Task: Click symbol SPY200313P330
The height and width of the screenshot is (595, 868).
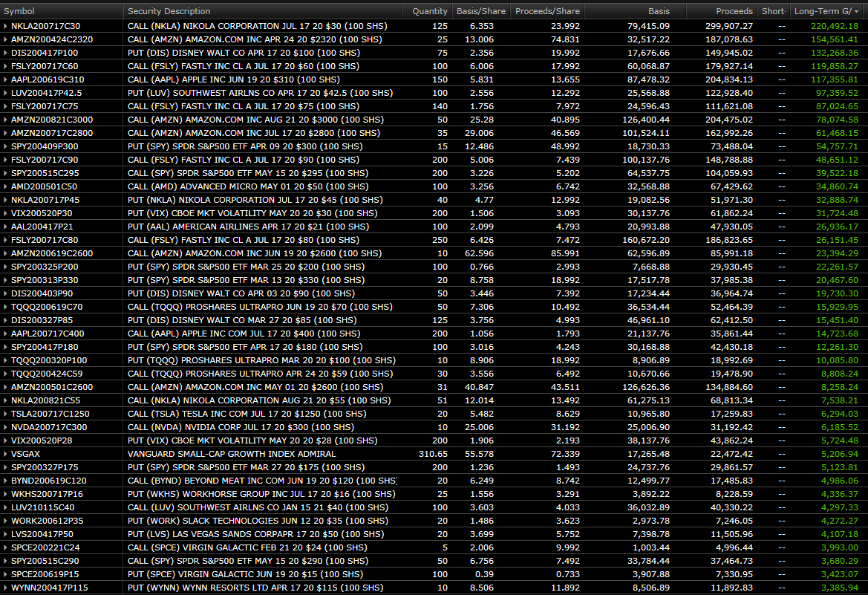Action: tap(45, 280)
